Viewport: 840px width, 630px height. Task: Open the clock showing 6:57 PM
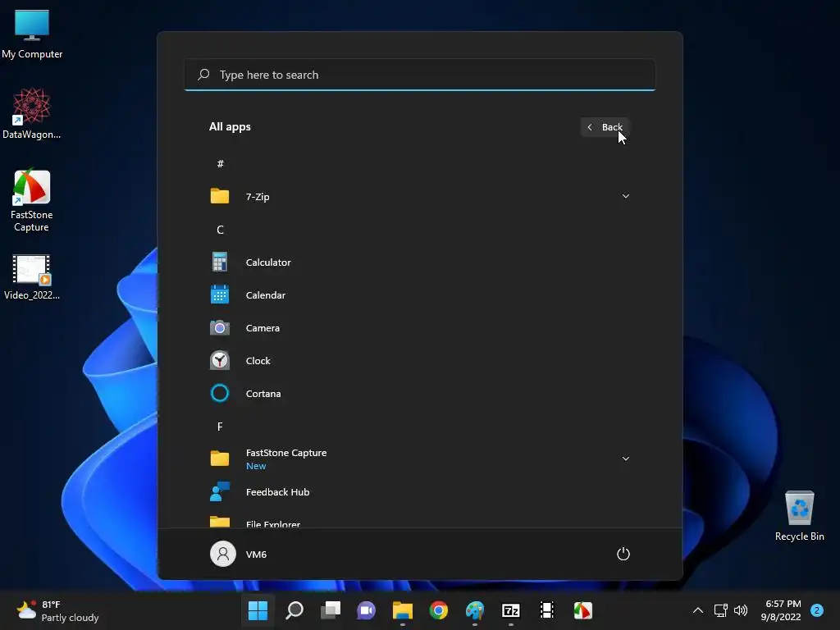(781, 610)
